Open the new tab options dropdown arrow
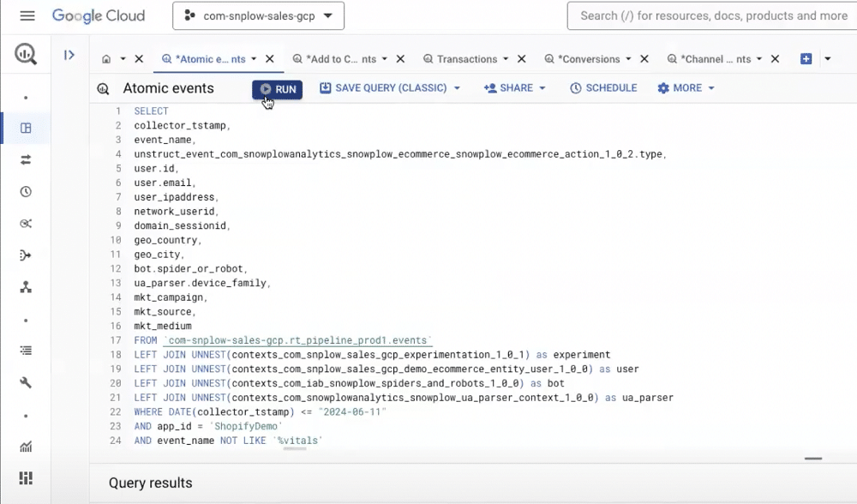The height and width of the screenshot is (504, 857). tap(828, 59)
